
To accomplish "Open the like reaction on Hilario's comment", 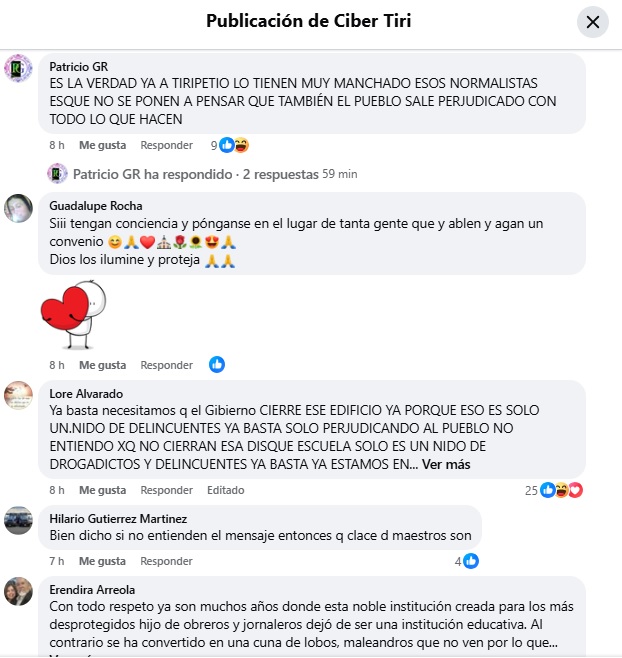I will [467, 561].
